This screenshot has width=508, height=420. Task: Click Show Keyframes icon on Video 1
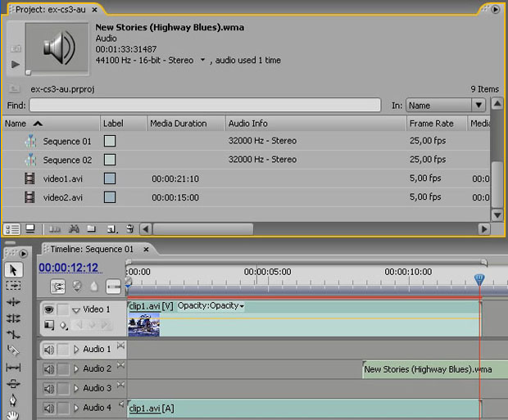[x=64, y=325]
